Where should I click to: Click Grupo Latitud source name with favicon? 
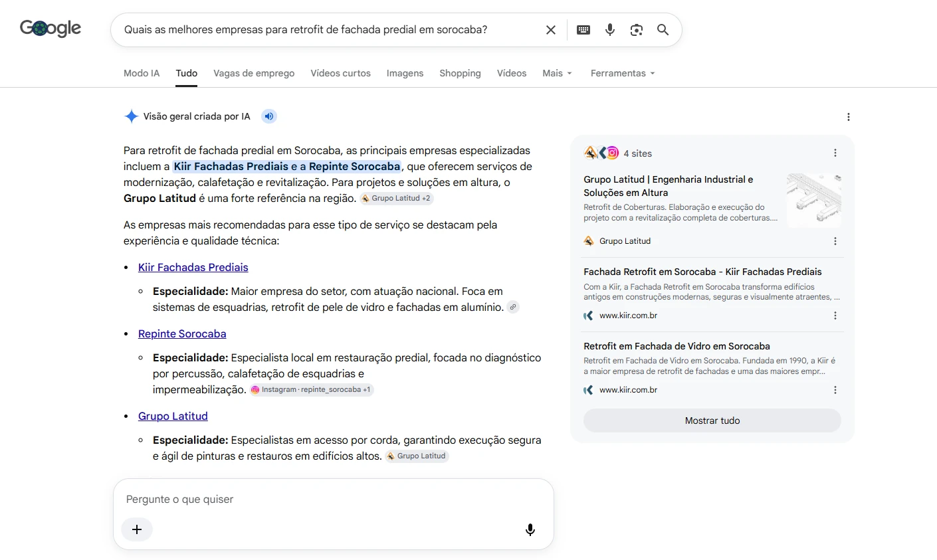[617, 241]
